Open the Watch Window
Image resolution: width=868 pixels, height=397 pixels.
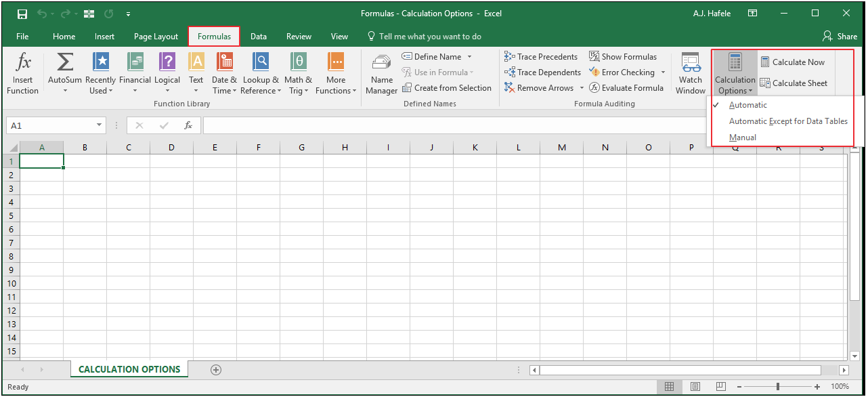point(691,74)
